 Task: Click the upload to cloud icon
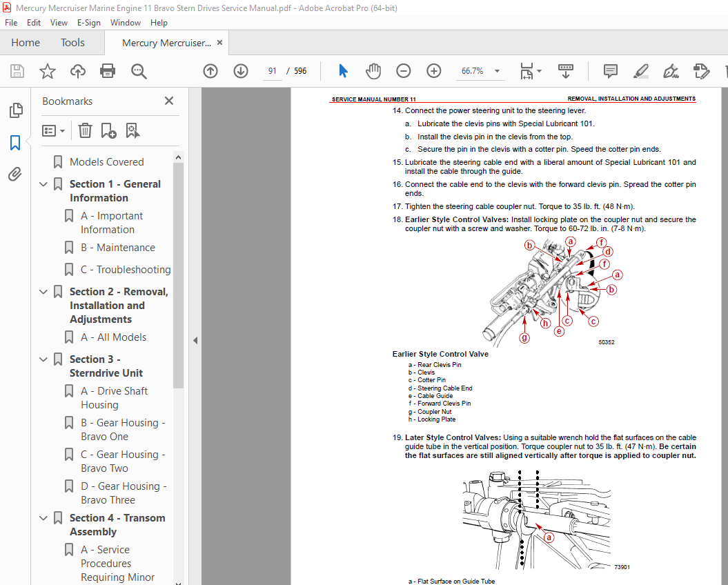[x=77, y=71]
